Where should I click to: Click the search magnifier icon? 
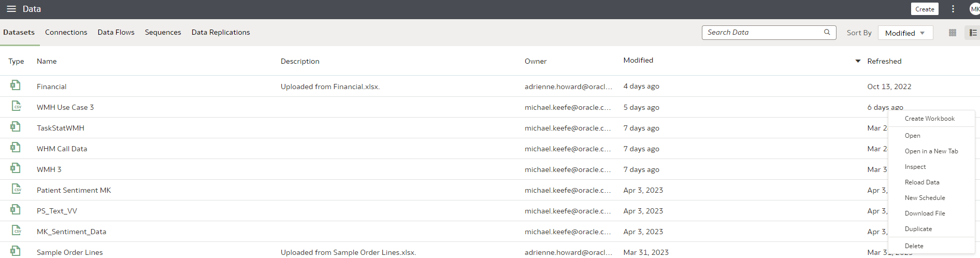pyautogui.click(x=827, y=32)
